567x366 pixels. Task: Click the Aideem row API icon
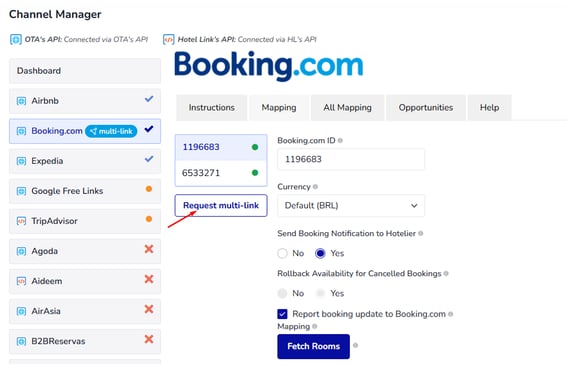21,281
